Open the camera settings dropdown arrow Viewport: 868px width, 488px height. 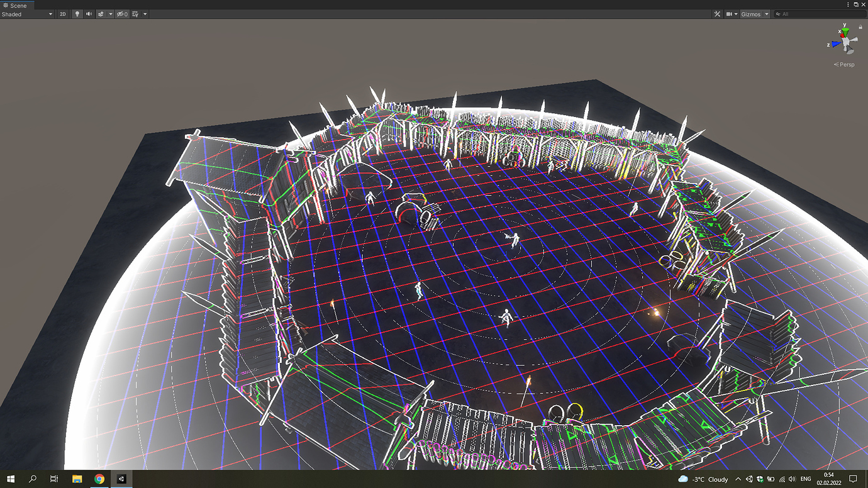point(736,14)
